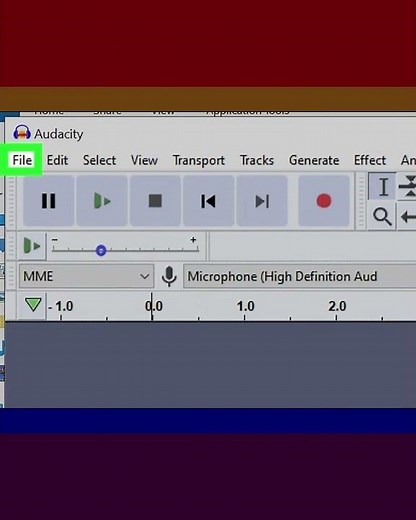Viewport: 416px width, 520px height.
Task: Open the View menu
Action: 144,160
